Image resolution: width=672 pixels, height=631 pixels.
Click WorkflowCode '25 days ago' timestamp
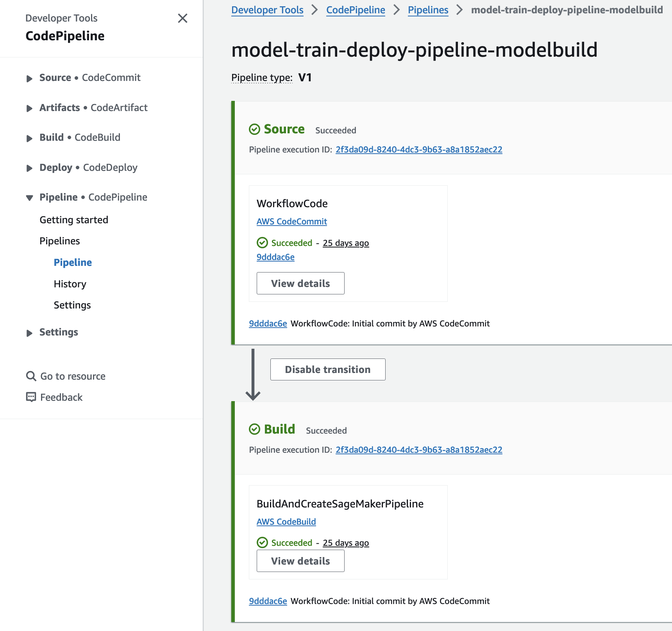pos(346,243)
